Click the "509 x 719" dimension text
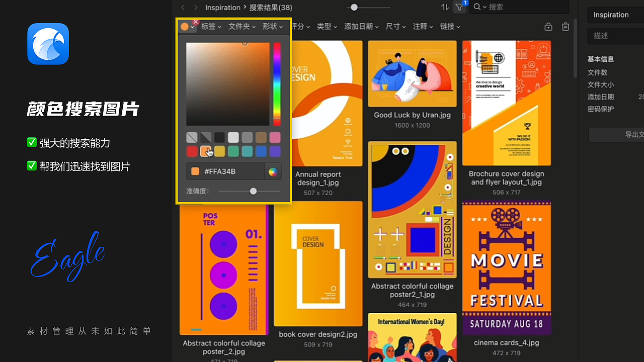 tap(318, 344)
